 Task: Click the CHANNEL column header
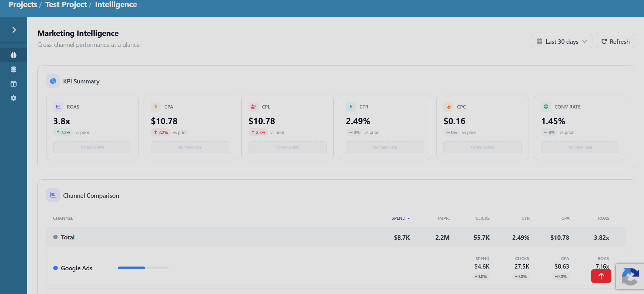[x=63, y=218]
